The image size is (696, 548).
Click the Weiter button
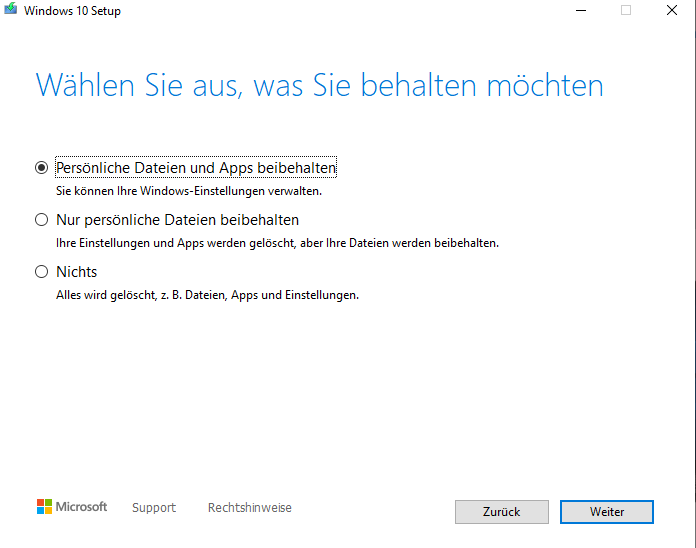click(x=606, y=512)
